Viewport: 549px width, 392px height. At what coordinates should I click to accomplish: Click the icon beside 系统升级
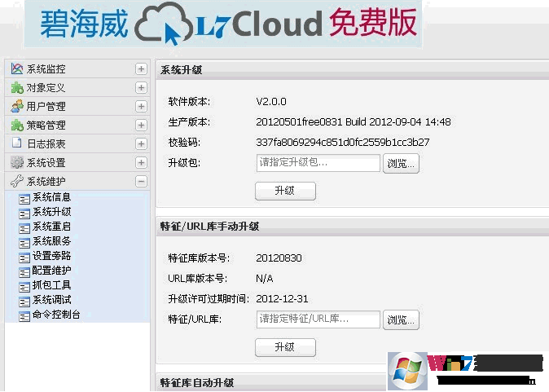tap(24, 214)
